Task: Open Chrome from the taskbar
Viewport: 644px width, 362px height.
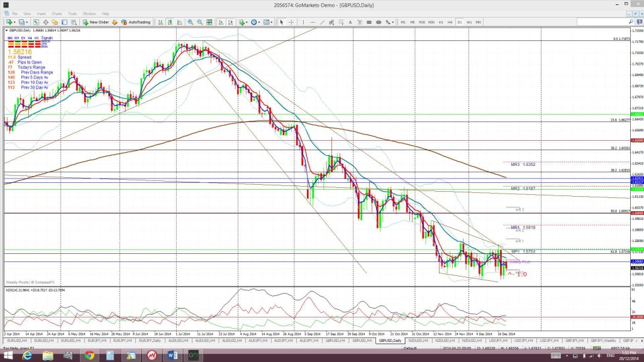Action: pos(89,356)
